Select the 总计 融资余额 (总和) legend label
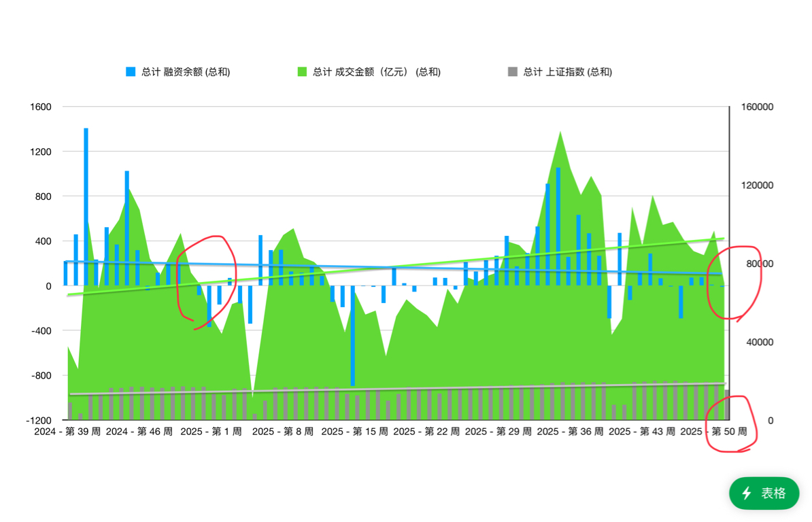The width and height of the screenshot is (812, 522). click(x=186, y=72)
